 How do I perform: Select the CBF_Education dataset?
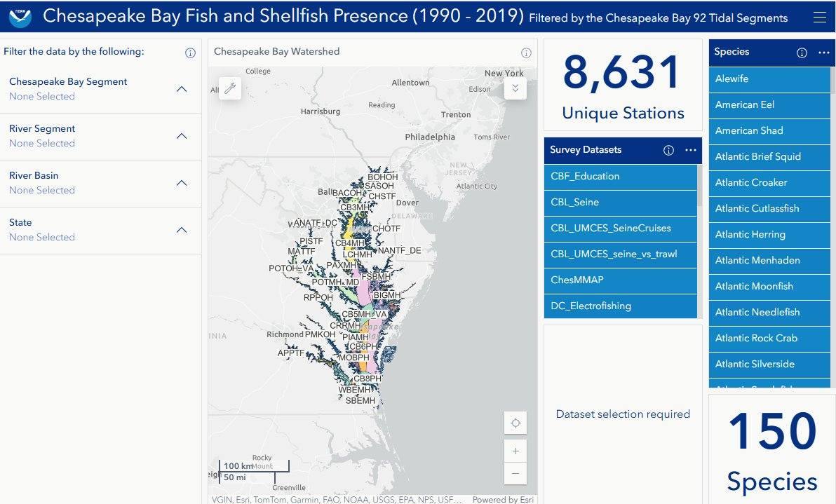(620, 177)
